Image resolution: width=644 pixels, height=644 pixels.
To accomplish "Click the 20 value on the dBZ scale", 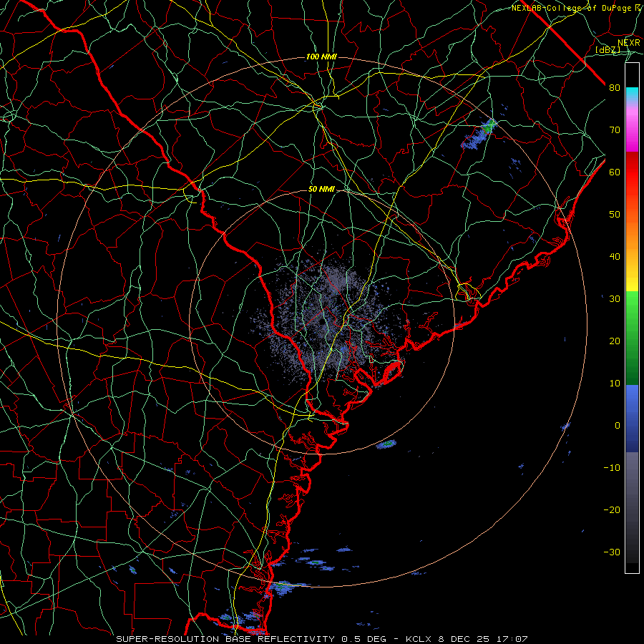I will pos(615,341).
